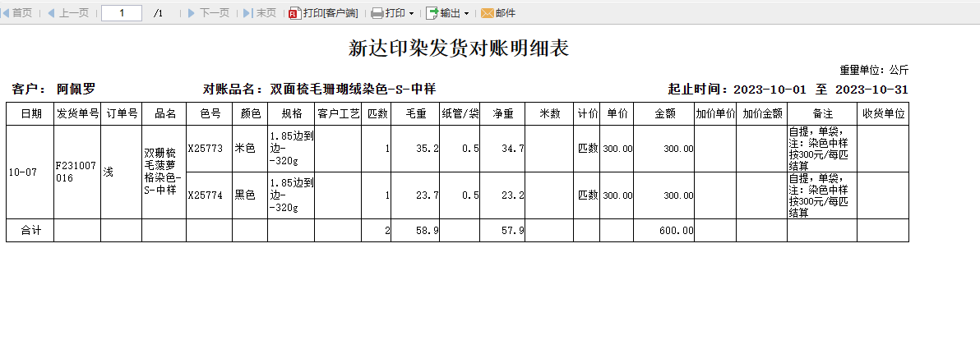Click the 单价 column header
Image resolution: width=980 pixels, height=340 pixels.
(x=617, y=114)
